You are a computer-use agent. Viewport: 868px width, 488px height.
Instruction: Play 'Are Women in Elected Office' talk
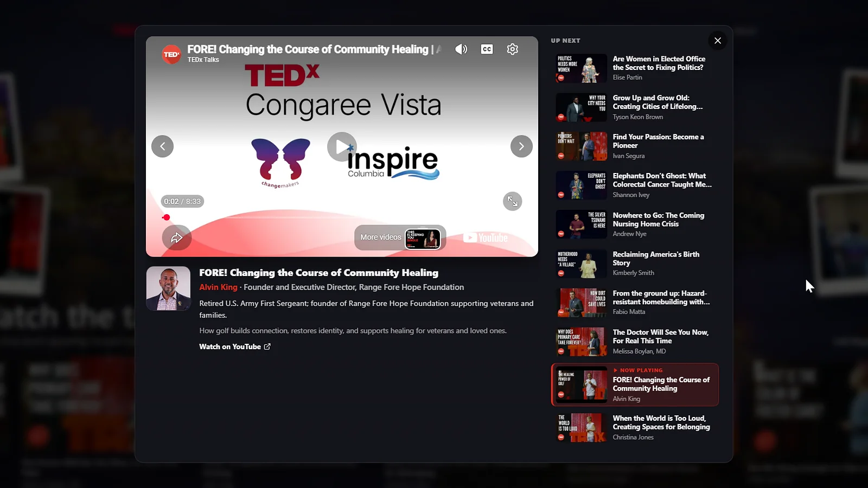[x=635, y=68]
